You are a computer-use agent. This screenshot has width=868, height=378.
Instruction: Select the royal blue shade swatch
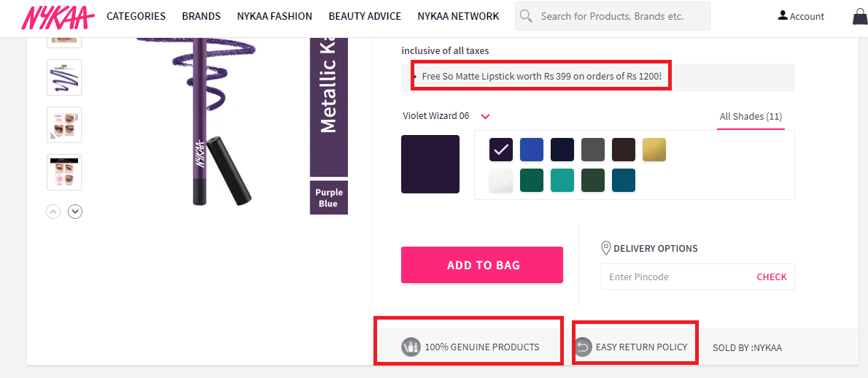[532, 150]
